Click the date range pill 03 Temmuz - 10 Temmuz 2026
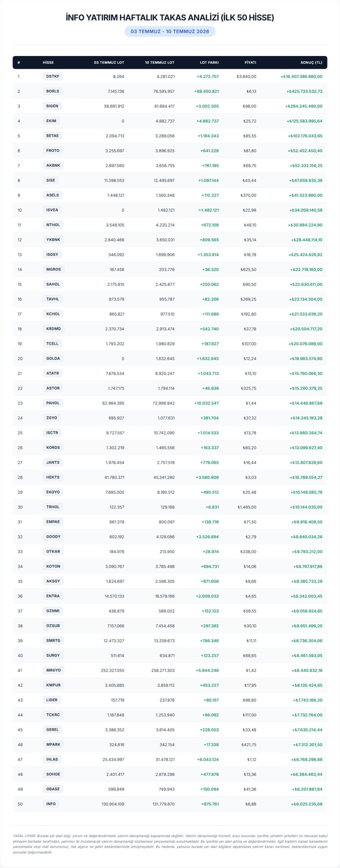The height and width of the screenshot is (868, 340). tap(170, 31)
